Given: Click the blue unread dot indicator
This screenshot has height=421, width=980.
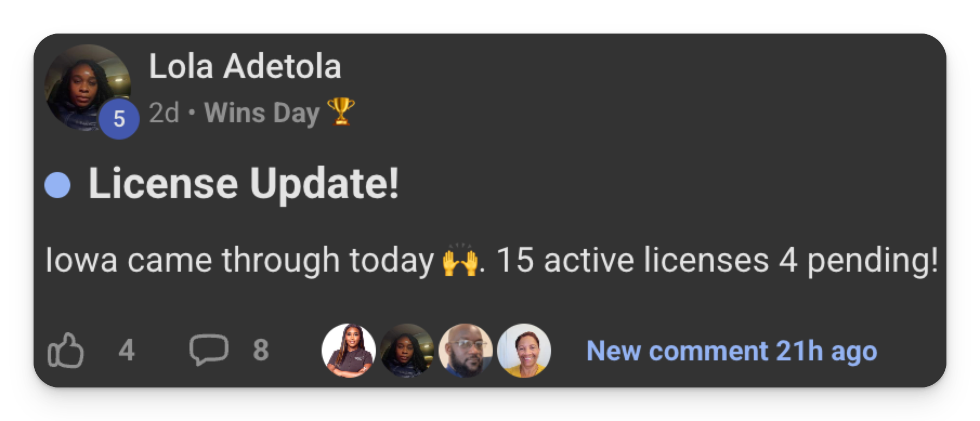Looking at the screenshot, I should coord(57,185).
